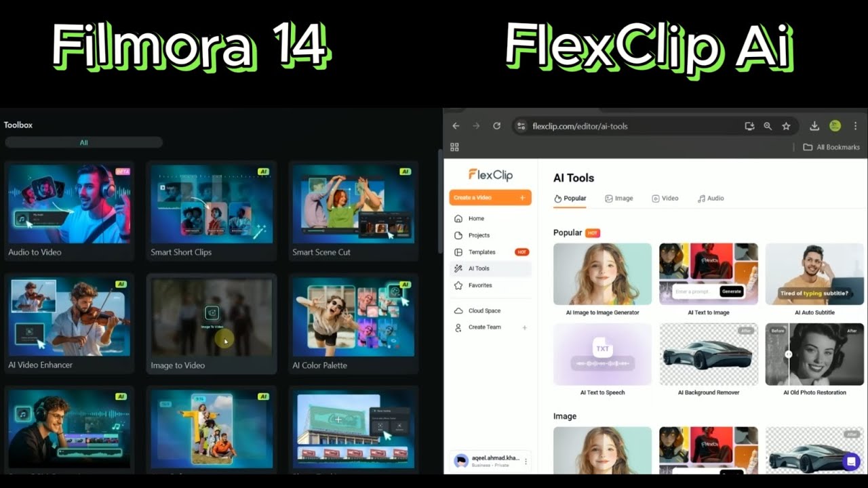The image size is (868, 488).
Task: Open site information icon in address bar
Action: [x=521, y=126]
